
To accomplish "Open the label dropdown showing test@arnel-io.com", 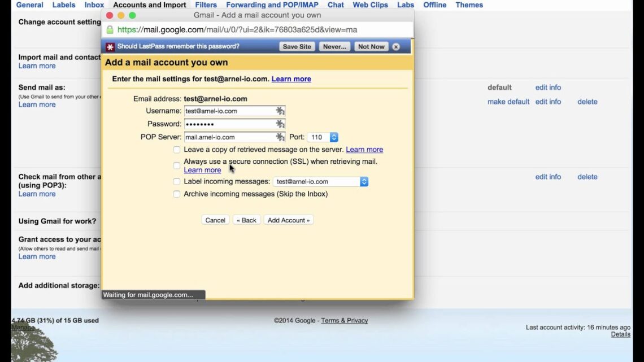I will tap(364, 181).
